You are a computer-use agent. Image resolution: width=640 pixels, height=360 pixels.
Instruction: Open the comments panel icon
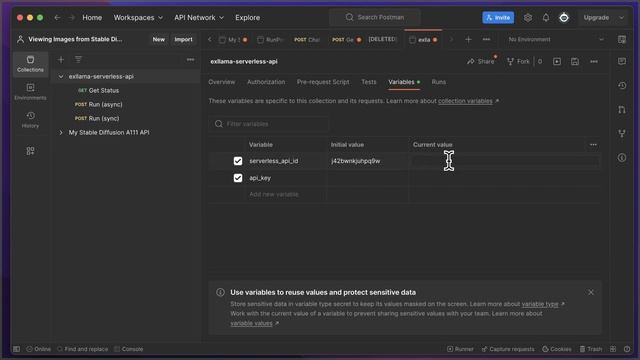pyautogui.click(x=622, y=62)
